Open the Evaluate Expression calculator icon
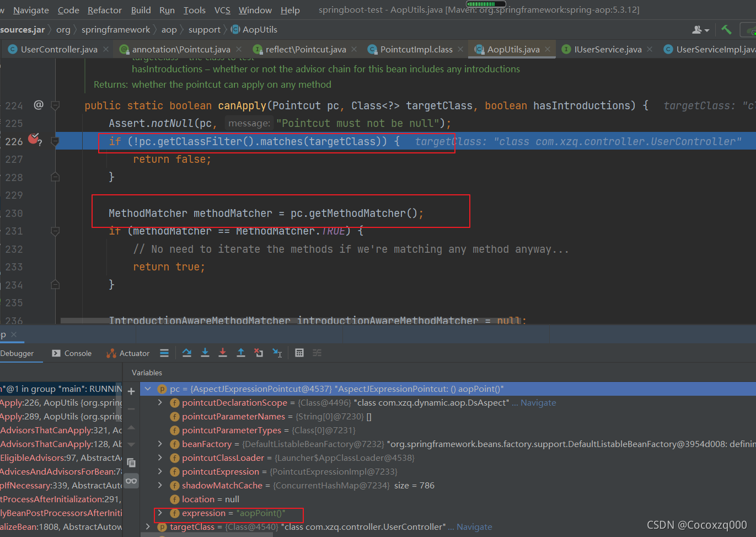Image resolution: width=756 pixels, height=537 pixels. [299, 353]
